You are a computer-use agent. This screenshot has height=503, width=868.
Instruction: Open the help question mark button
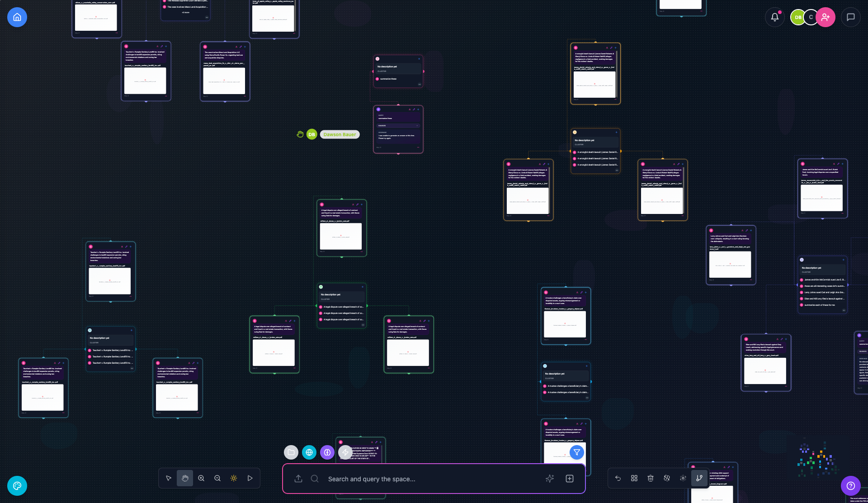851,486
